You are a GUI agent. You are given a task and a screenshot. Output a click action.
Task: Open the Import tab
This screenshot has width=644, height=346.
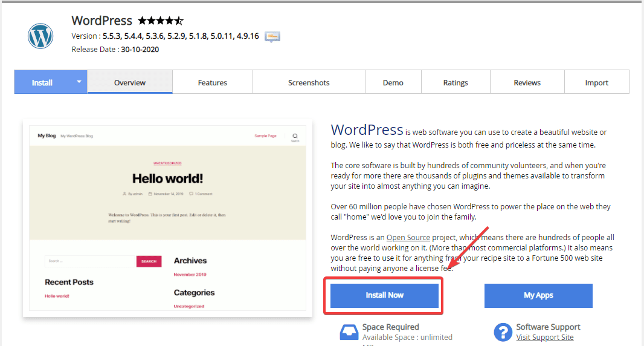[x=597, y=83]
